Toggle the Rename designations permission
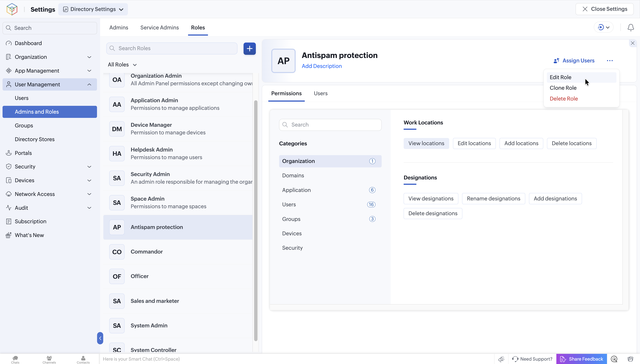Viewport: 640px width, 364px height. (493, 199)
